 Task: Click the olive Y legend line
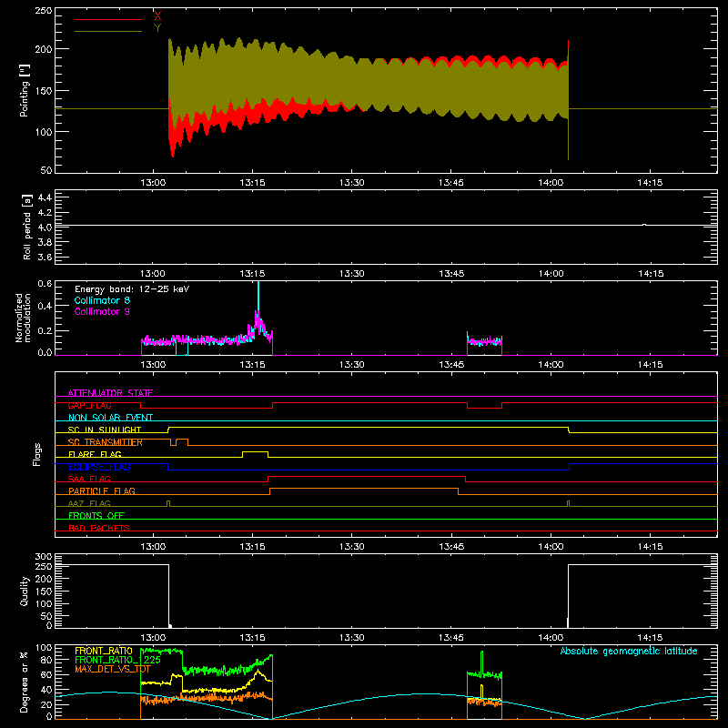pos(108,32)
